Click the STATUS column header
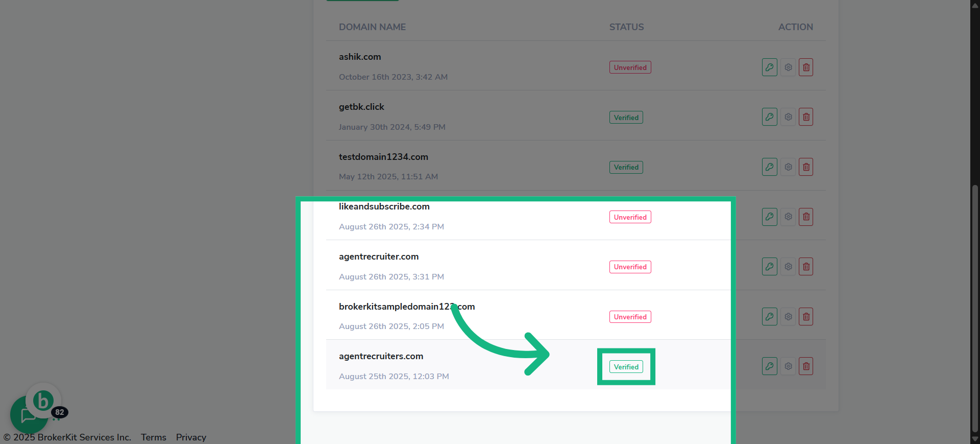 [626, 27]
